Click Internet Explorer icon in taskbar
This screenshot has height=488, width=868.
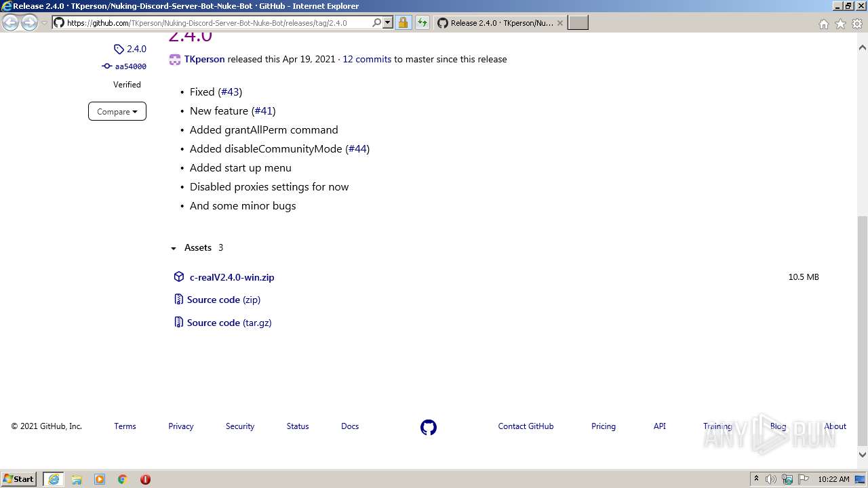[x=53, y=479]
